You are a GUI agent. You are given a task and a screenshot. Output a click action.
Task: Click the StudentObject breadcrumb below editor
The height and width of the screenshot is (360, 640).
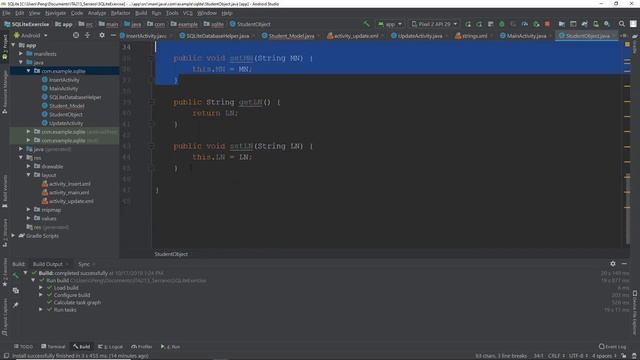(x=171, y=254)
